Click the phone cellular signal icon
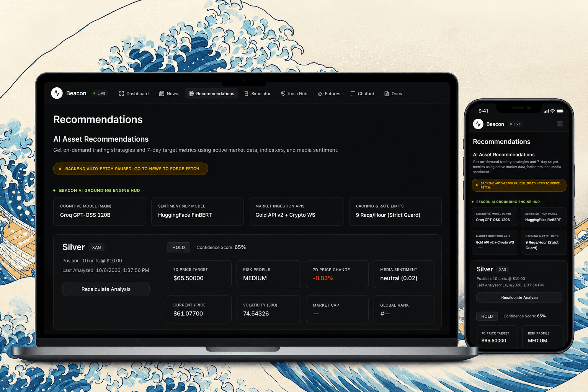Screen dimensions: 588x392 pyautogui.click(x=546, y=111)
